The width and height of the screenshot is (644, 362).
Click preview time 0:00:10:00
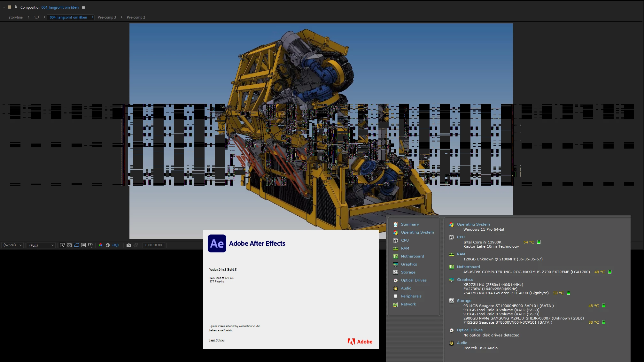(x=153, y=245)
